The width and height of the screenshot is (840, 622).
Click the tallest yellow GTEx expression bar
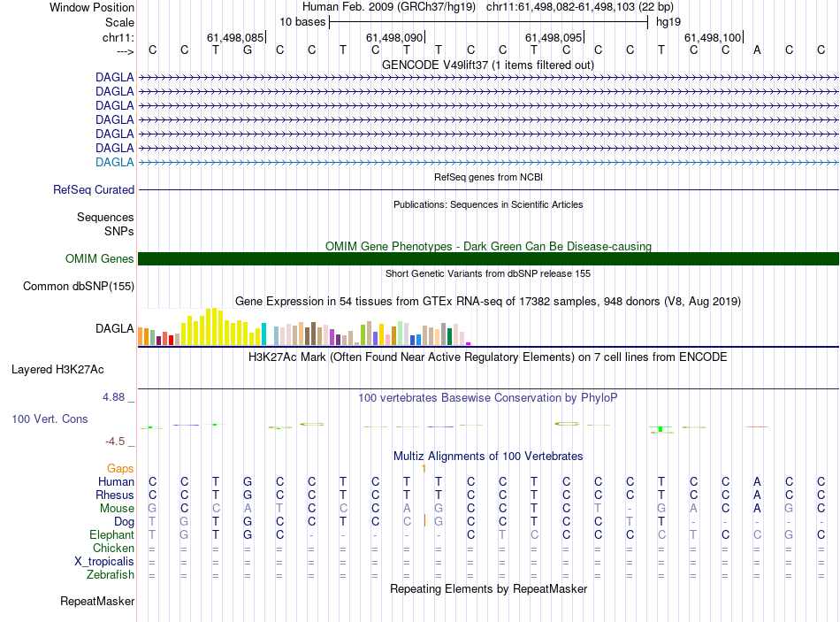214,326
